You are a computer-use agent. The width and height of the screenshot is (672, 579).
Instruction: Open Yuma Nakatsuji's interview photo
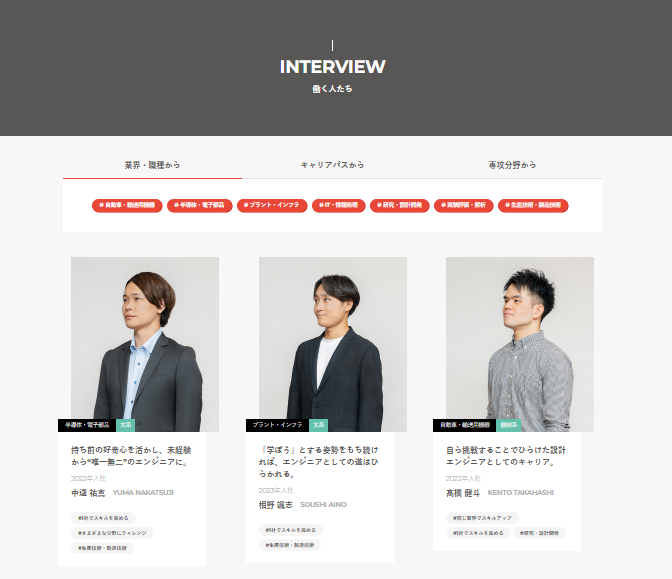click(145, 344)
